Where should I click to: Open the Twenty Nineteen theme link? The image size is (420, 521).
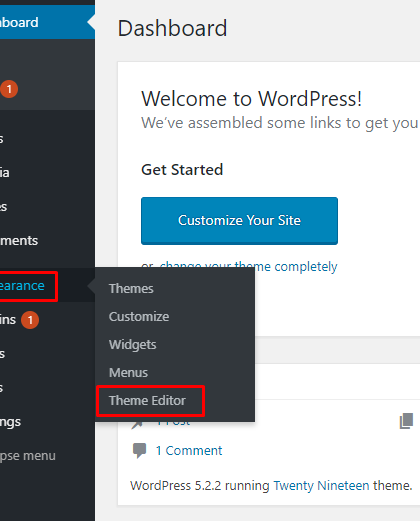321,486
